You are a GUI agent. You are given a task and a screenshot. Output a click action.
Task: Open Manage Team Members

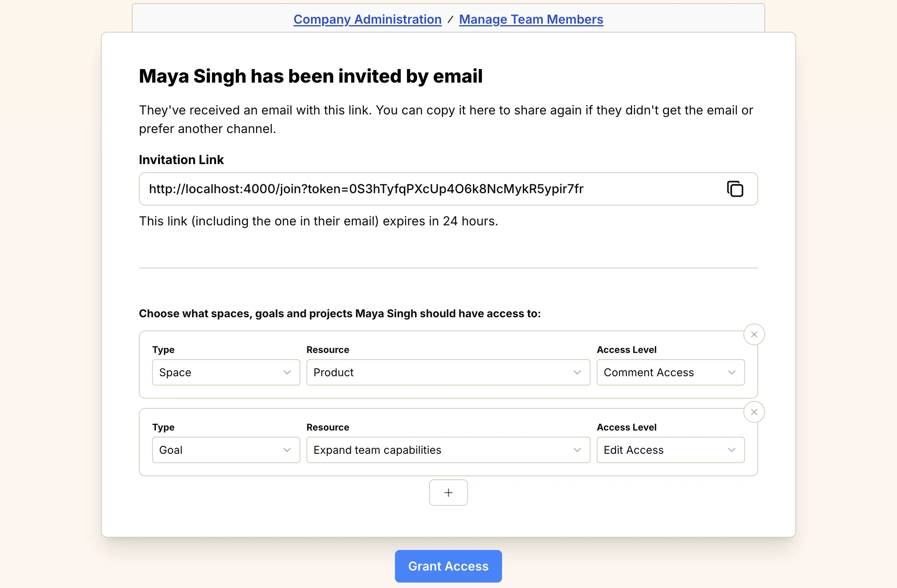click(531, 19)
